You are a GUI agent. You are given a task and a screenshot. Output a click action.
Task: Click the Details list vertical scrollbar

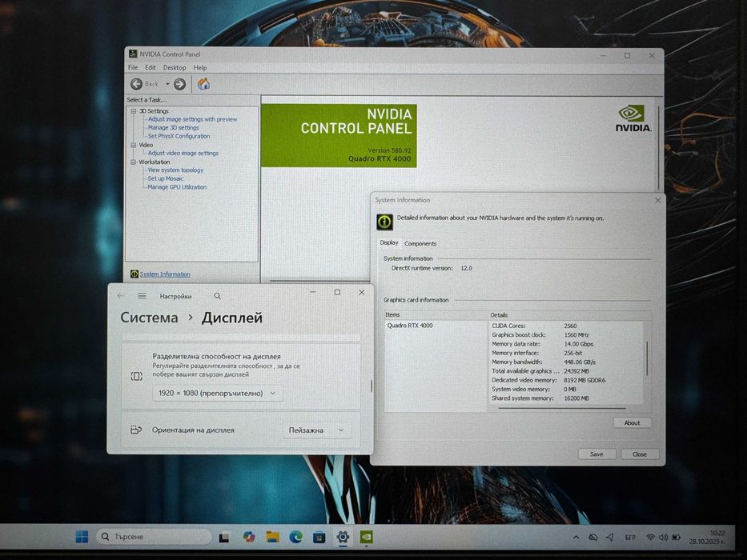click(x=647, y=358)
